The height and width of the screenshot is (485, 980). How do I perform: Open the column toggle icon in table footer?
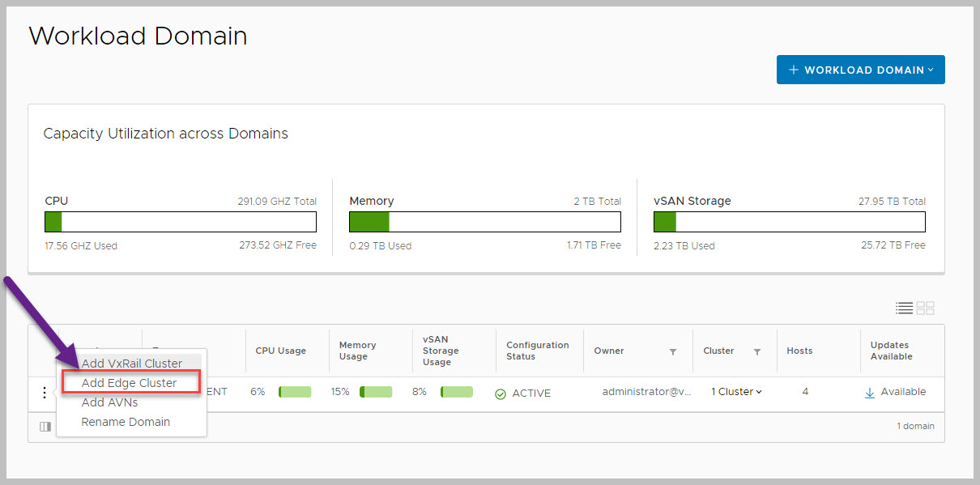pos(45,427)
